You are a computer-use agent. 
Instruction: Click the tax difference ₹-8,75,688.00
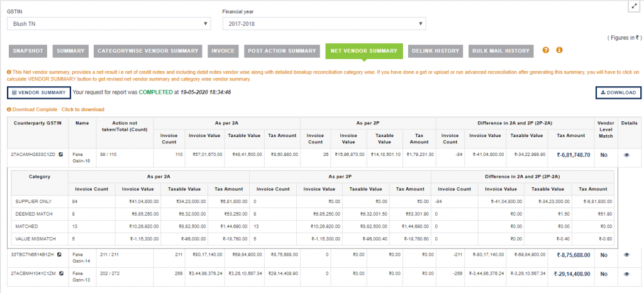[x=574, y=255]
